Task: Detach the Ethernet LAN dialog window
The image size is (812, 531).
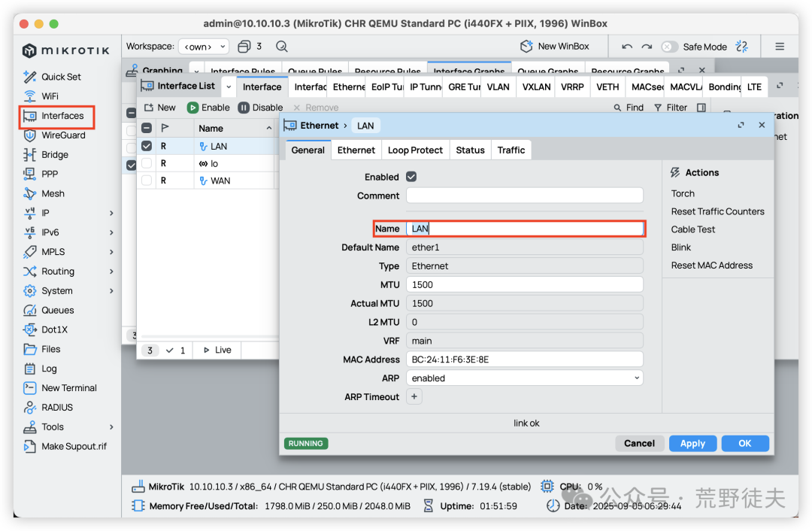Action: click(x=741, y=126)
